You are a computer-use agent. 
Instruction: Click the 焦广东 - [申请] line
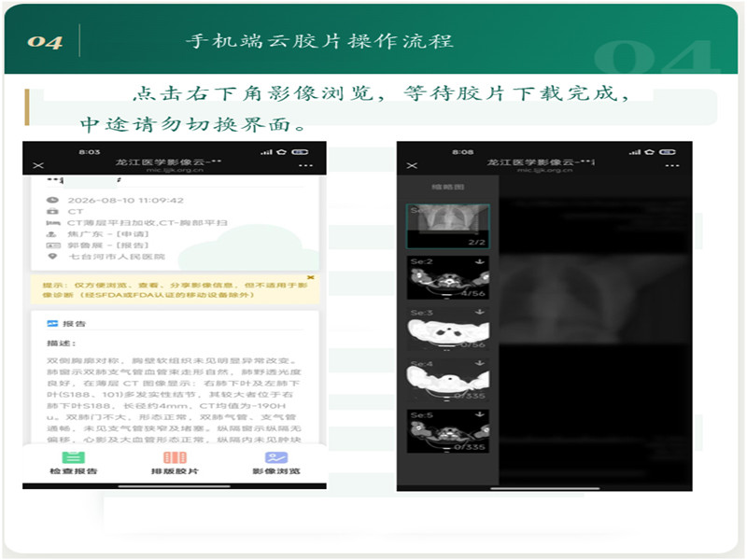point(108,234)
